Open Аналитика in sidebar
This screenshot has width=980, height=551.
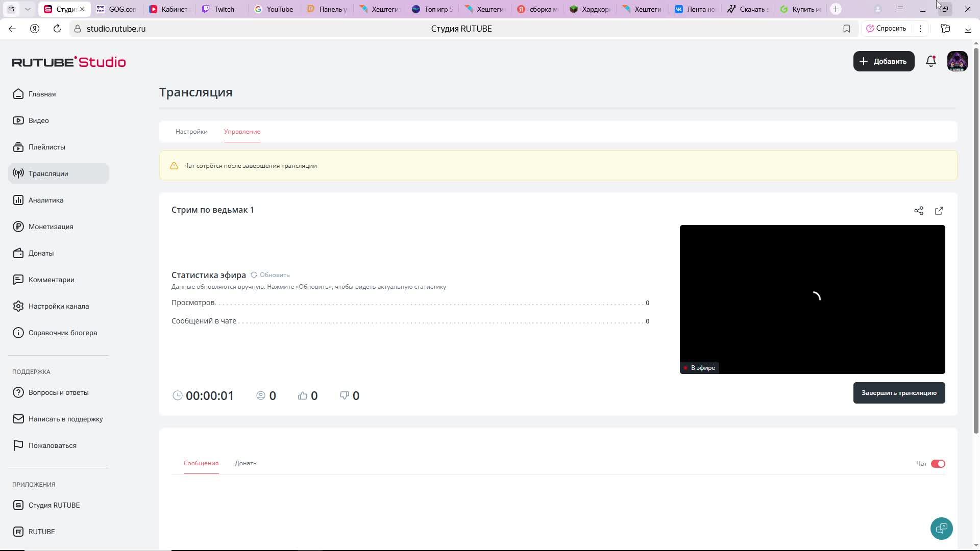(46, 200)
